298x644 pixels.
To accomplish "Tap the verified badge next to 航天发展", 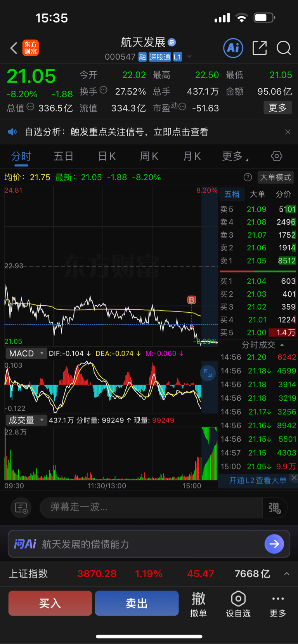I will pos(172,42).
